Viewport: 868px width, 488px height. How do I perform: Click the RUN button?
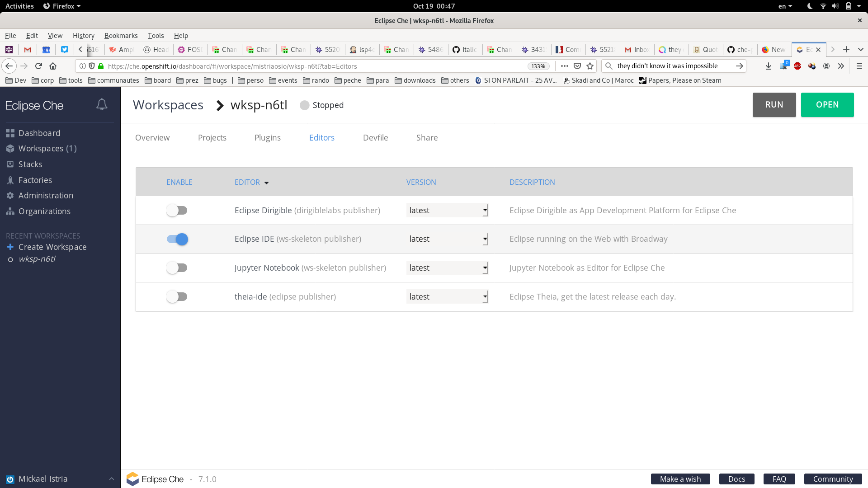click(774, 104)
